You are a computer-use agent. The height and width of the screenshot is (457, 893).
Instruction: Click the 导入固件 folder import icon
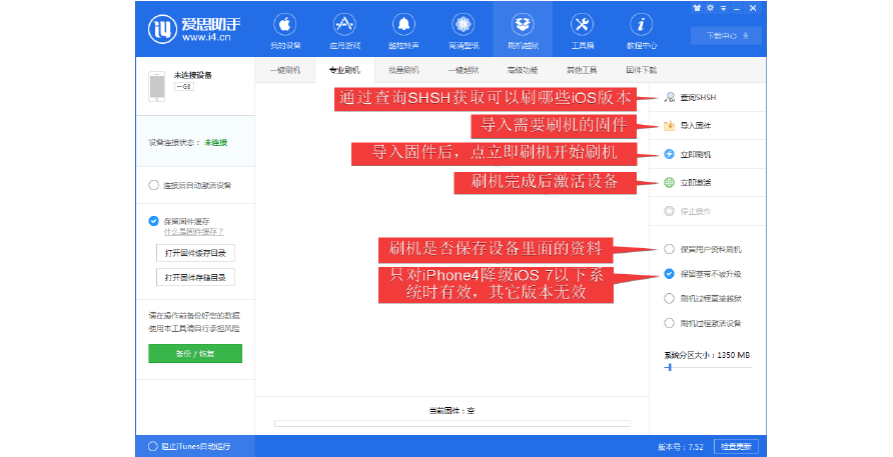[669, 125]
